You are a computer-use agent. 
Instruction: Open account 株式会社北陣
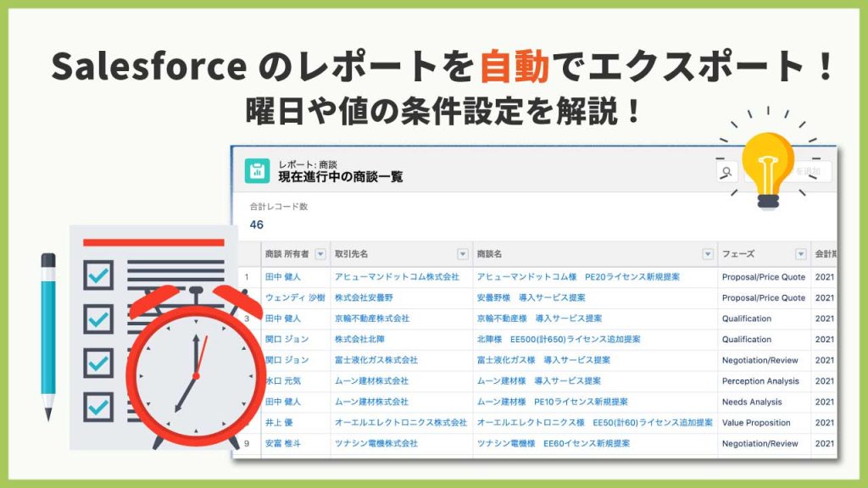point(359,339)
